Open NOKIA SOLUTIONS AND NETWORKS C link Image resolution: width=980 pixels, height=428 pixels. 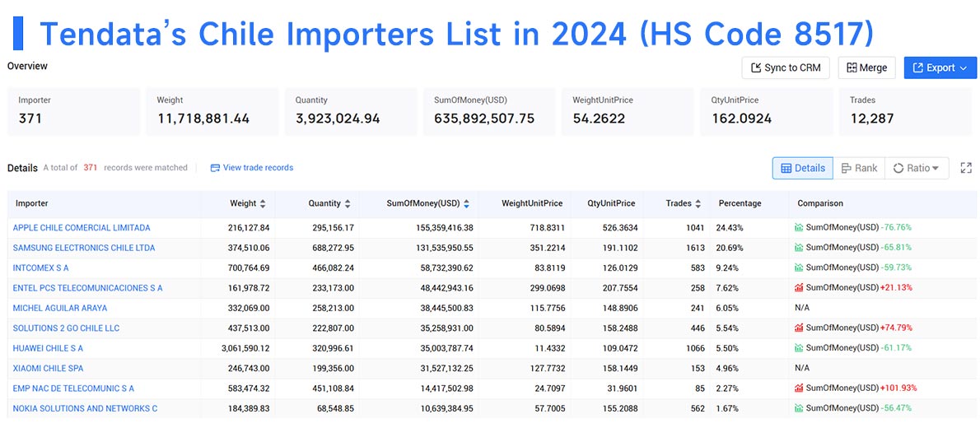[85, 407]
